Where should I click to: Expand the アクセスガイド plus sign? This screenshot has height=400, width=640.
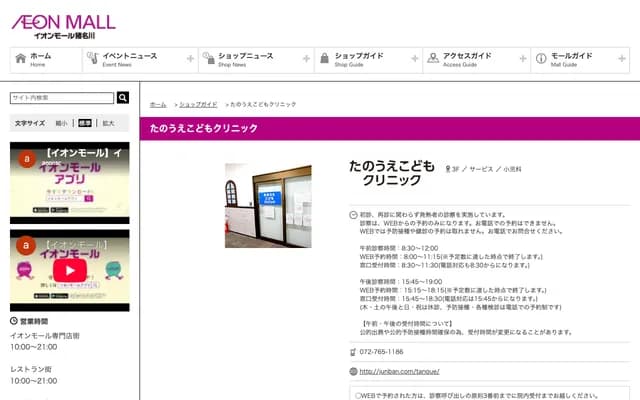523,59
